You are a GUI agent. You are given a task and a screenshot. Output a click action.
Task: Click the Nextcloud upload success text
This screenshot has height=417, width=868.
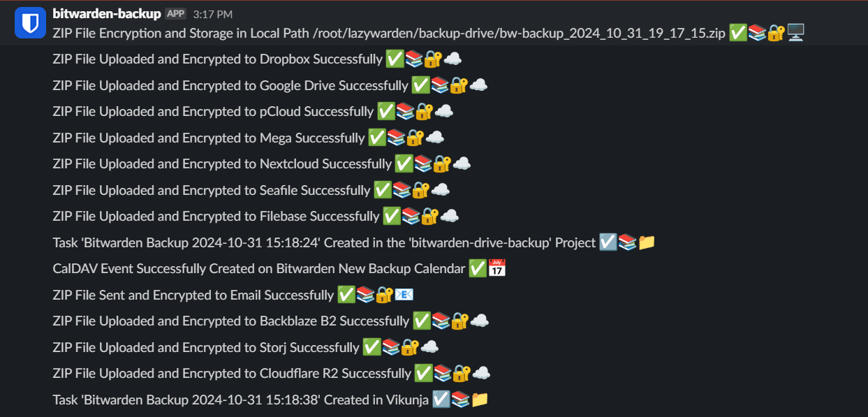click(222, 164)
